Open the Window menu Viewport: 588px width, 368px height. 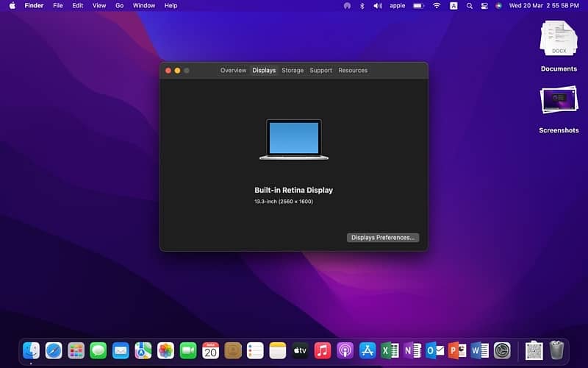[x=144, y=6]
